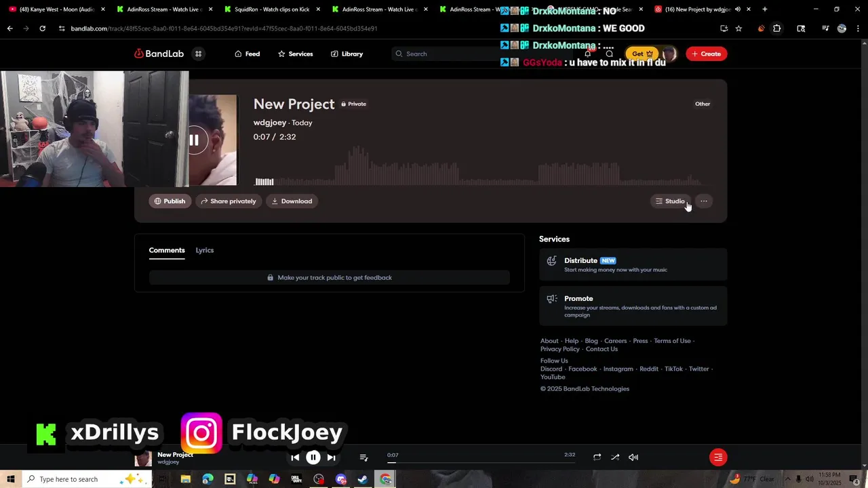Open BandLab's Instagram footer link

(x=618, y=369)
